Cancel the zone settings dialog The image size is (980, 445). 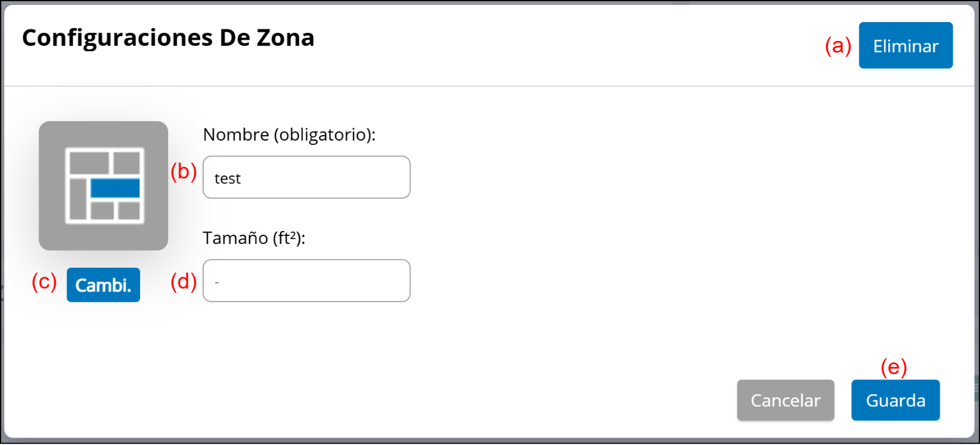pyautogui.click(x=785, y=400)
